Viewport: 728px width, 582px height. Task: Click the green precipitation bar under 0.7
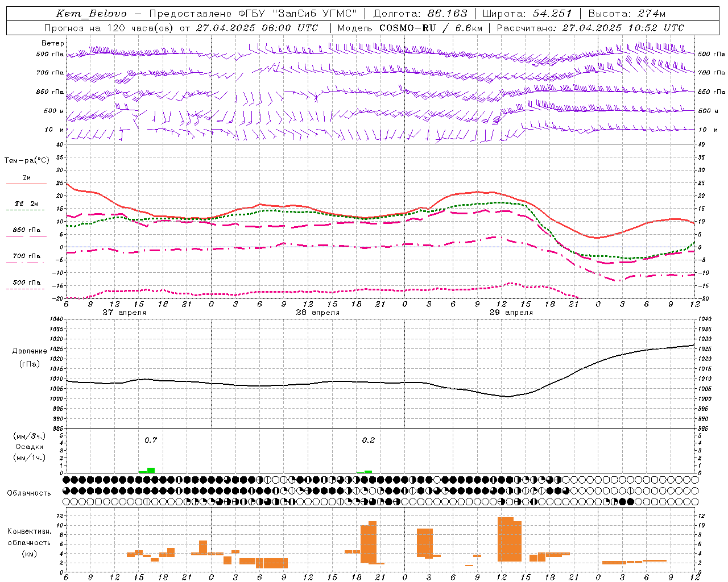(151, 470)
